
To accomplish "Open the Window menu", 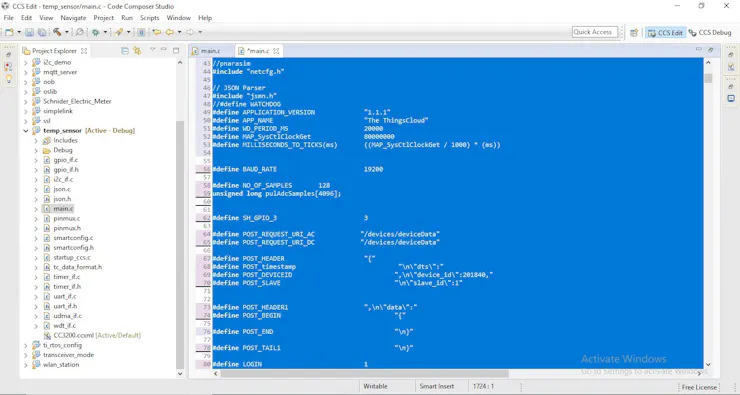I will 178,18.
